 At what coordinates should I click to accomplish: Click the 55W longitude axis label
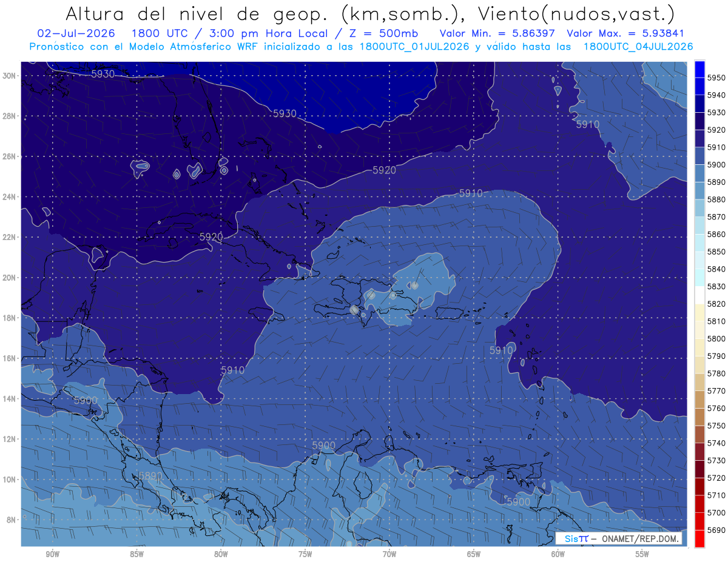point(642,554)
